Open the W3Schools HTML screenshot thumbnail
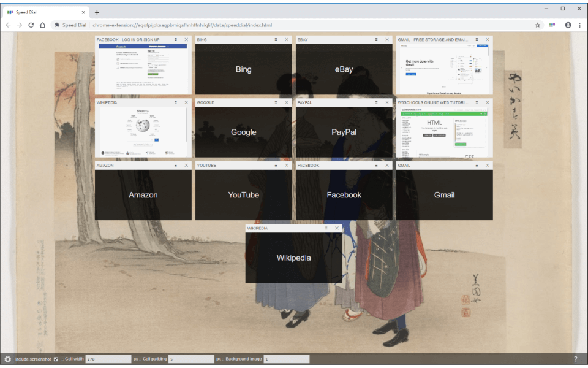 [445, 132]
